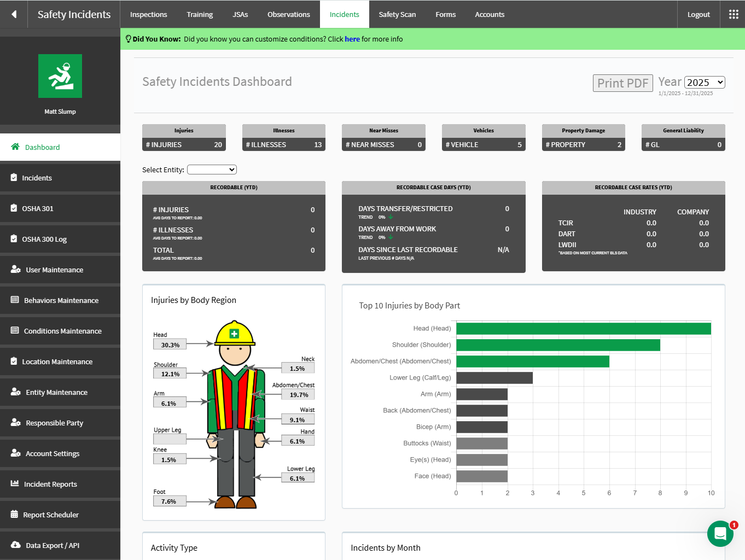This screenshot has width=745, height=560.
Task: Click the Waist 9.1% value box
Action: (298, 419)
